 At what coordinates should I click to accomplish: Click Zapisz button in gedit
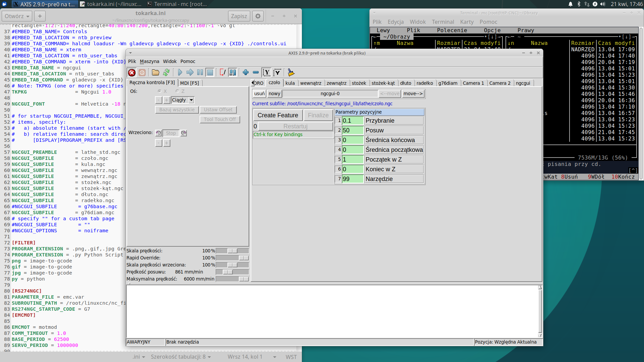(x=239, y=16)
